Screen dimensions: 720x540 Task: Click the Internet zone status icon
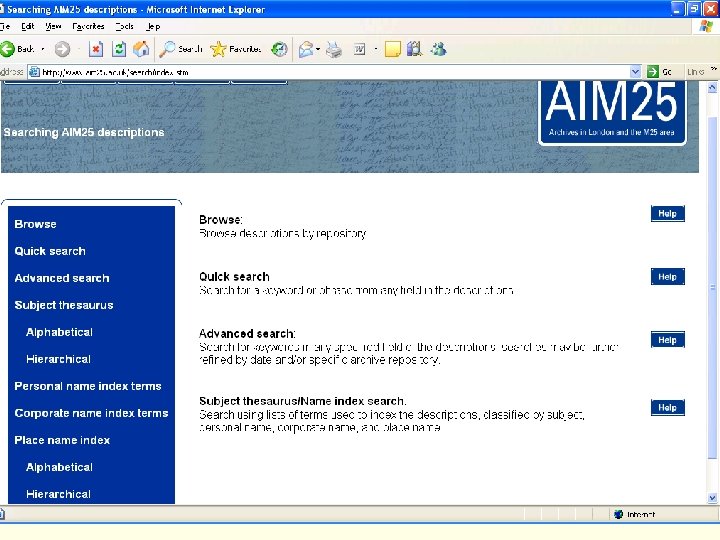pos(619,514)
